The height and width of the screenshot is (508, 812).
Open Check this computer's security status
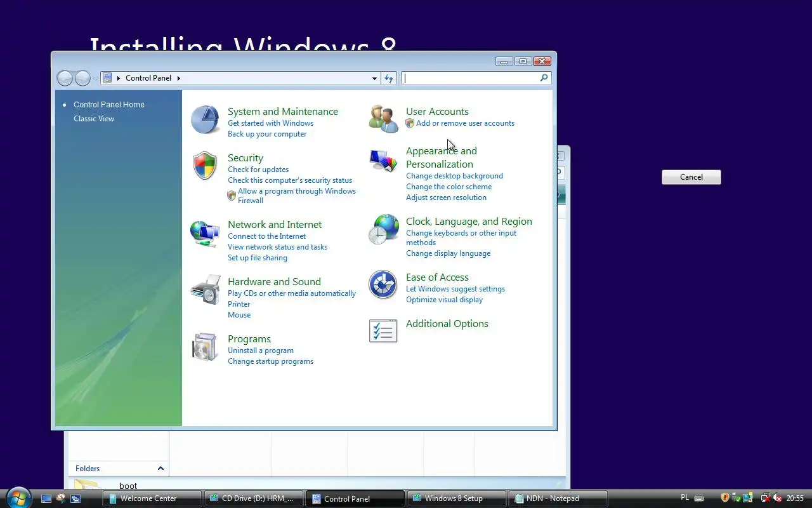click(290, 180)
